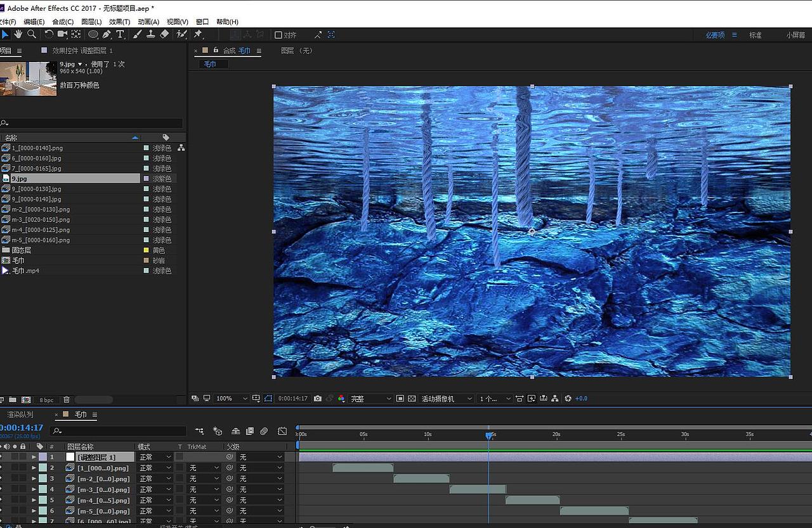Click the 8 bpc color depth button
The height and width of the screenshot is (528, 812).
pos(46,400)
